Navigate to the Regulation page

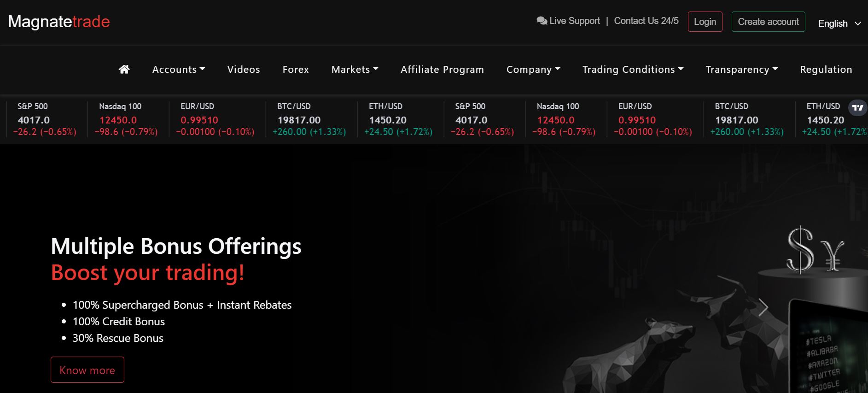coord(826,70)
